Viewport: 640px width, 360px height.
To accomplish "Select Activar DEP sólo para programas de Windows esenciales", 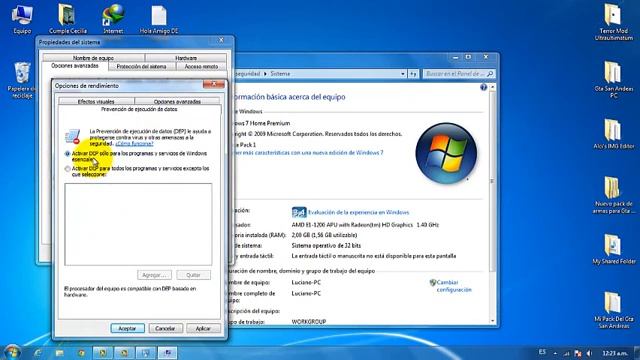I will click(x=67, y=154).
